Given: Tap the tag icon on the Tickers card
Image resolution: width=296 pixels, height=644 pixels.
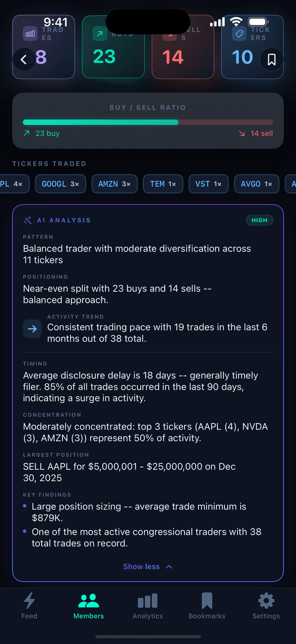Looking at the screenshot, I should pos(240,33).
